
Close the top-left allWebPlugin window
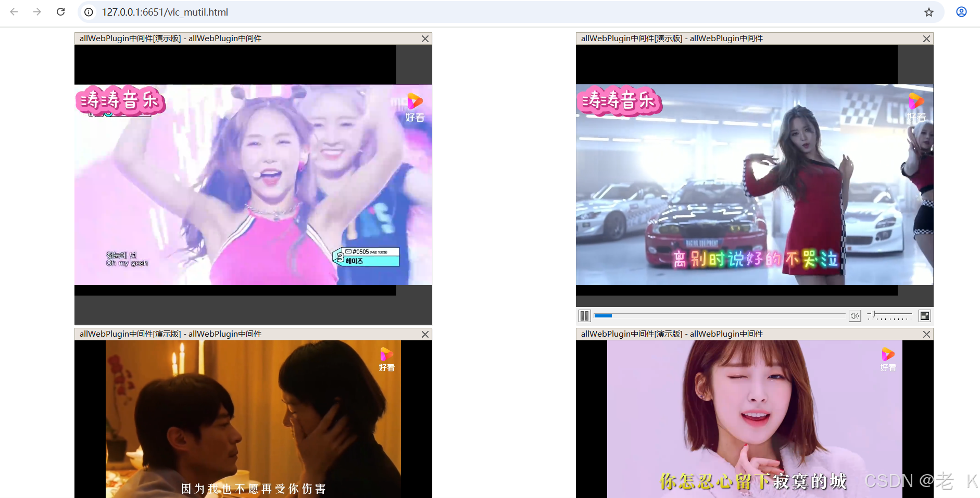[425, 39]
